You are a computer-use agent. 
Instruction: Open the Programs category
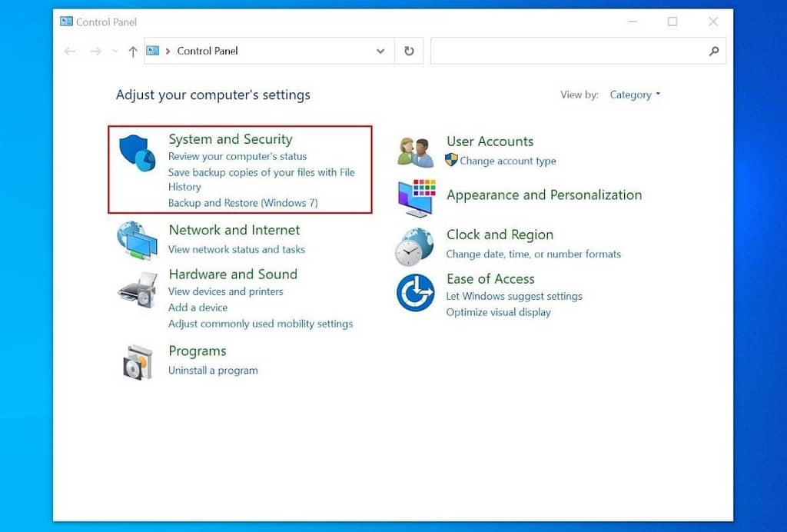(198, 351)
